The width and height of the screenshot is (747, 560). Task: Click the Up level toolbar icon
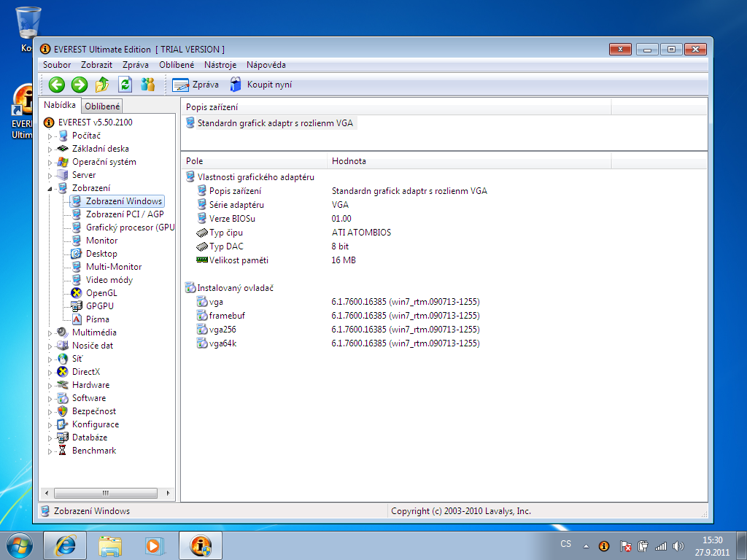tap(102, 85)
